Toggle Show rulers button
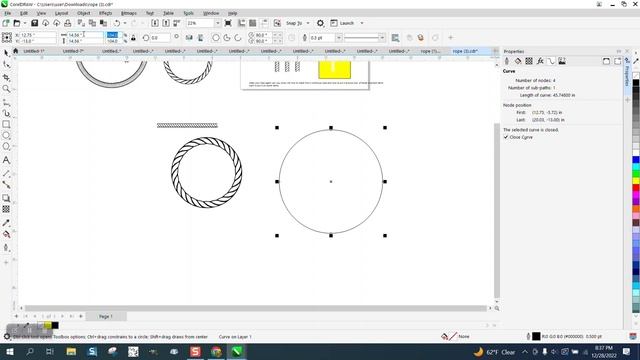 tap(242, 23)
